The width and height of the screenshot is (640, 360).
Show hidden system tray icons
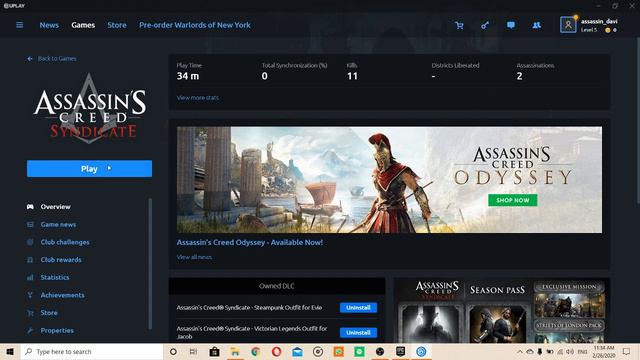tap(520, 351)
